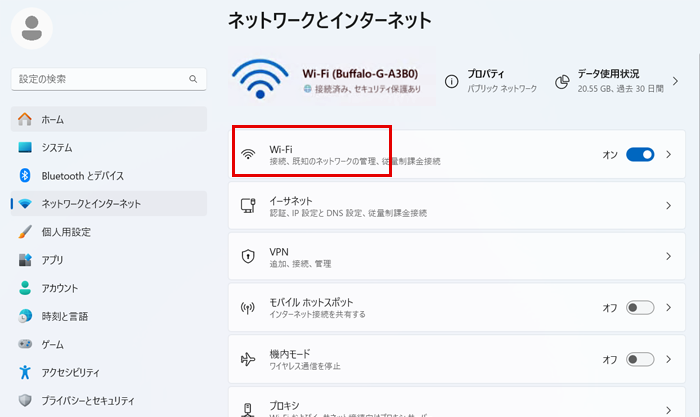Click the アクセシビリティ figure icon
Screen dimensions: 700x417
25,372
